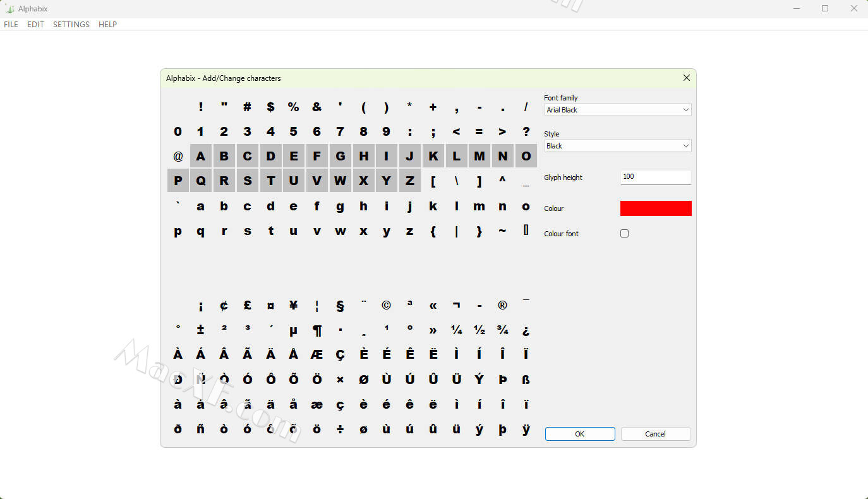This screenshot has height=499, width=868.
Task: Select the uppercase Ç cedilla glyph
Action: (x=340, y=354)
